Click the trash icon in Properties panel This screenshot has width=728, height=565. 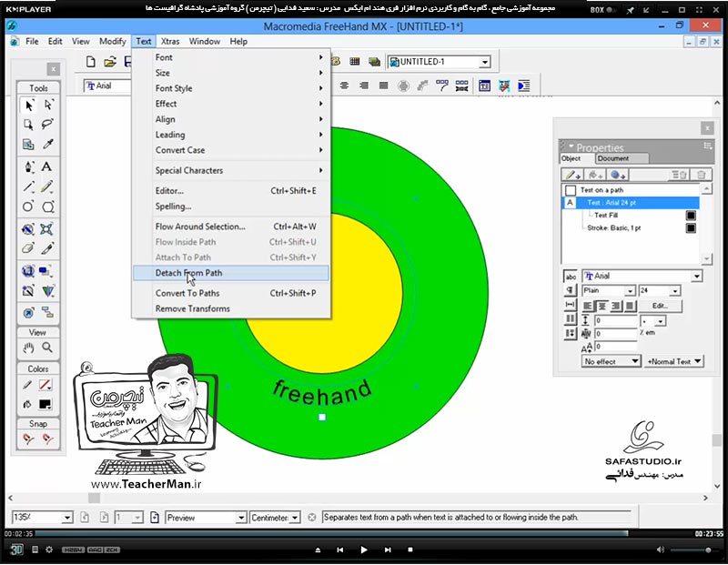click(701, 175)
